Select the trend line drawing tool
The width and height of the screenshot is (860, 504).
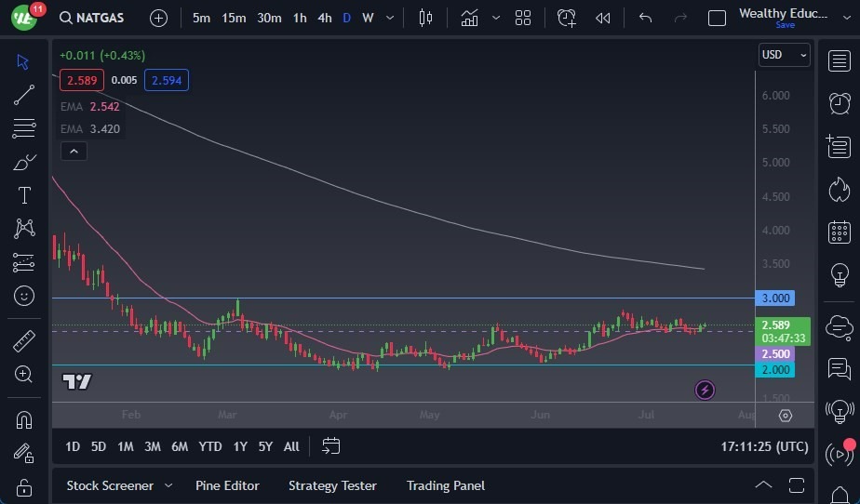click(24, 95)
